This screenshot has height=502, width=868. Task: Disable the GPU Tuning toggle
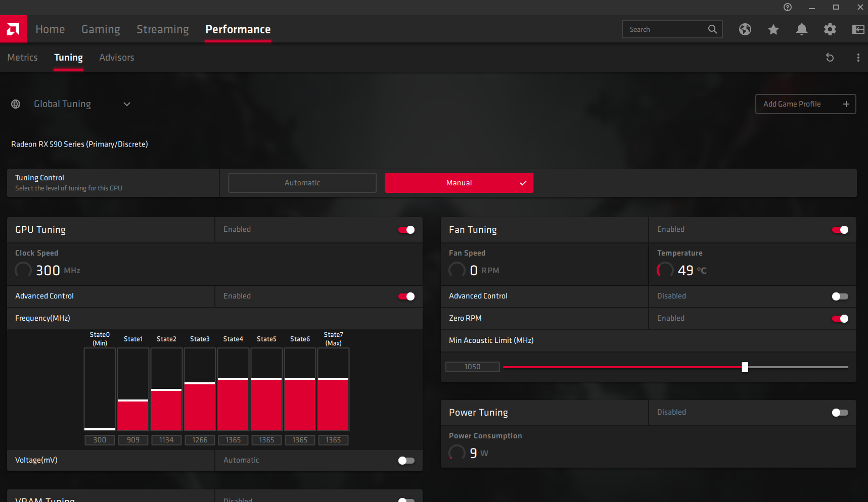406,230
